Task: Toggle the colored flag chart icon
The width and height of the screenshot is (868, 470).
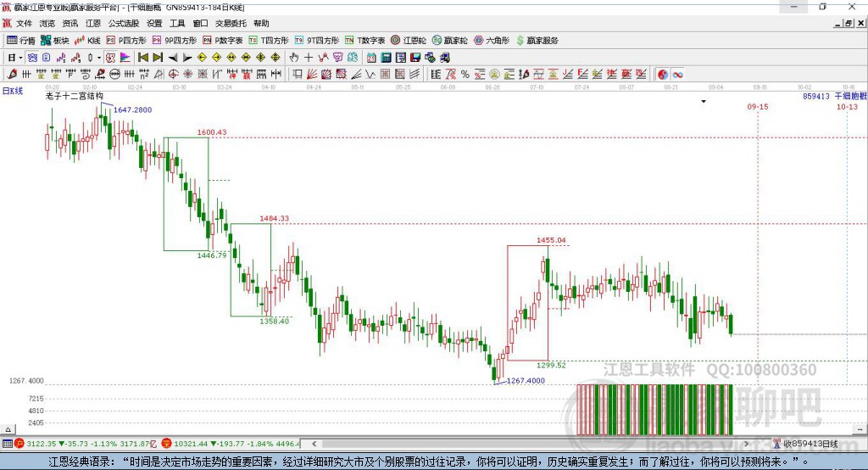Action: click(125, 58)
